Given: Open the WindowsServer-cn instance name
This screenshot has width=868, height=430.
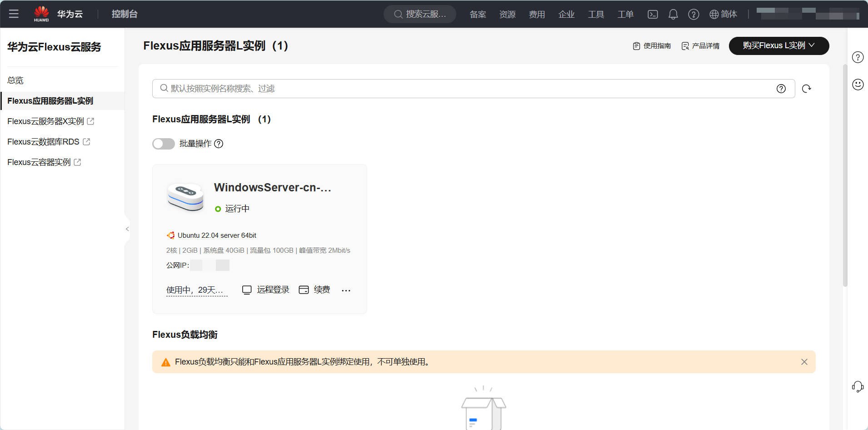Looking at the screenshot, I should pyautogui.click(x=273, y=187).
